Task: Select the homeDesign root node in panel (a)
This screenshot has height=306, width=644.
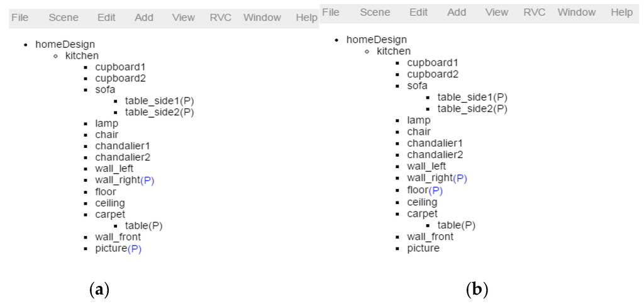Action: (x=65, y=44)
